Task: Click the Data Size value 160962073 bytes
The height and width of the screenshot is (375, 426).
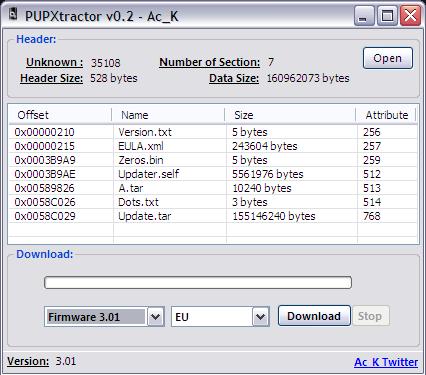Action: tap(308, 78)
